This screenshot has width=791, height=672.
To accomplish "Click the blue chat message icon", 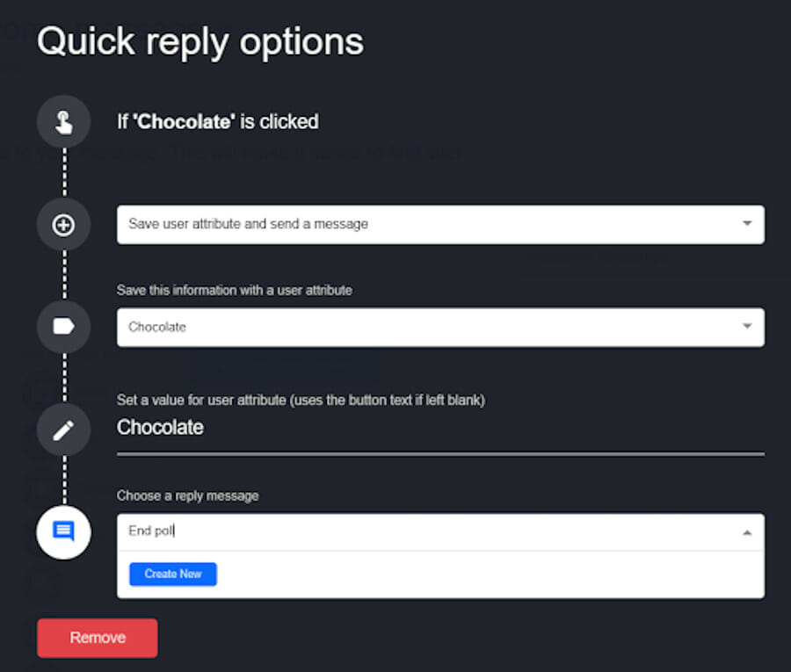I will (x=63, y=531).
